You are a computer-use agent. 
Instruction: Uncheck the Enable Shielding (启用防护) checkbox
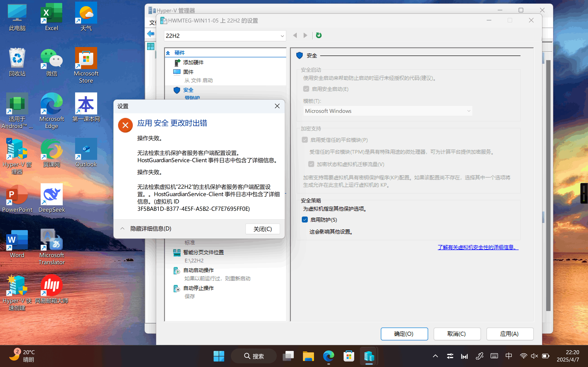pos(305,220)
